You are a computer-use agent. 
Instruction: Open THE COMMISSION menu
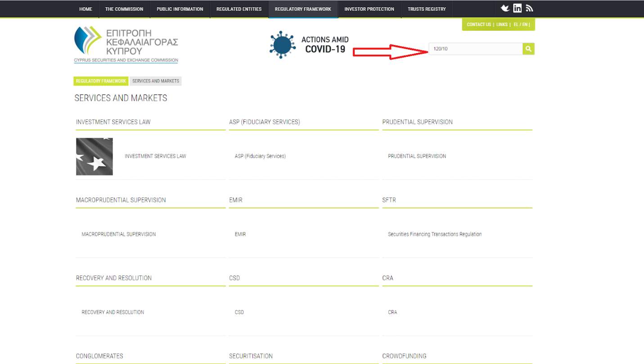(x=124, y=9)
